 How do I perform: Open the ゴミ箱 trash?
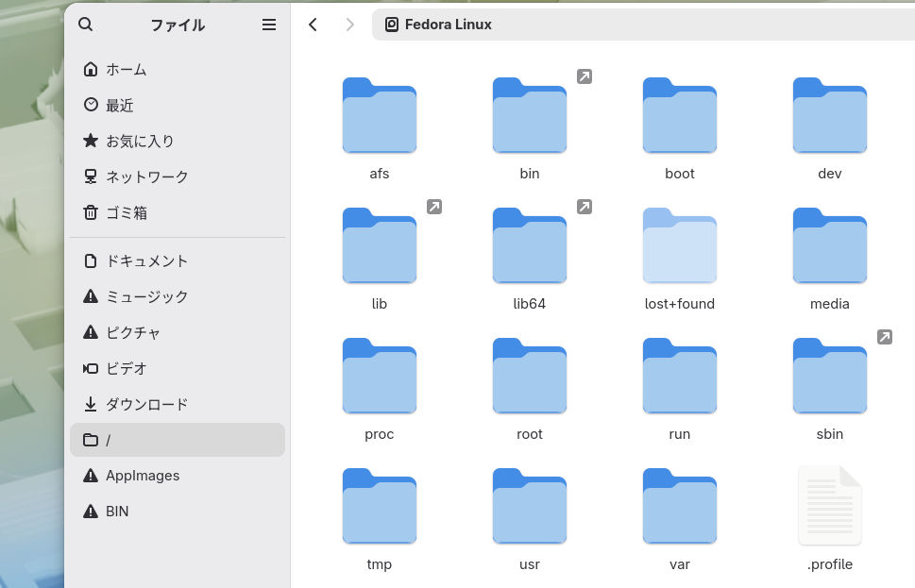pos(178,212)
